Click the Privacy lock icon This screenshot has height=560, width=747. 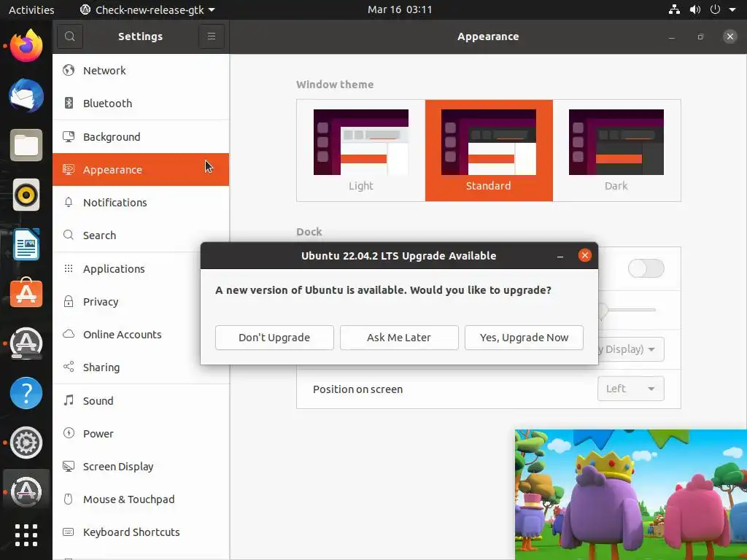[x=69, y=301]
